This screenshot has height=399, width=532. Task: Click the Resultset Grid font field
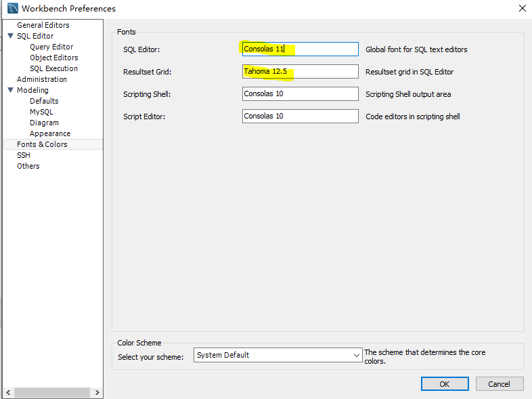[301, 71]
